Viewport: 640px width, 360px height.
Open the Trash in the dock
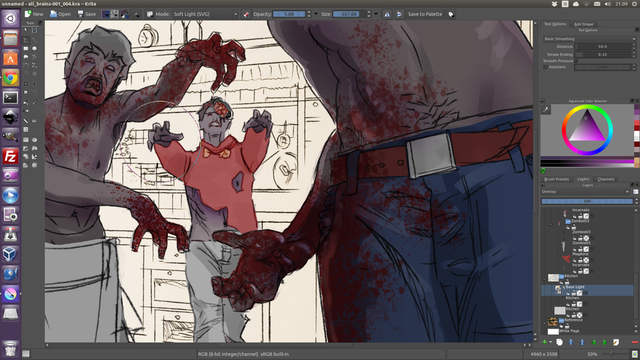click(10, 349)
